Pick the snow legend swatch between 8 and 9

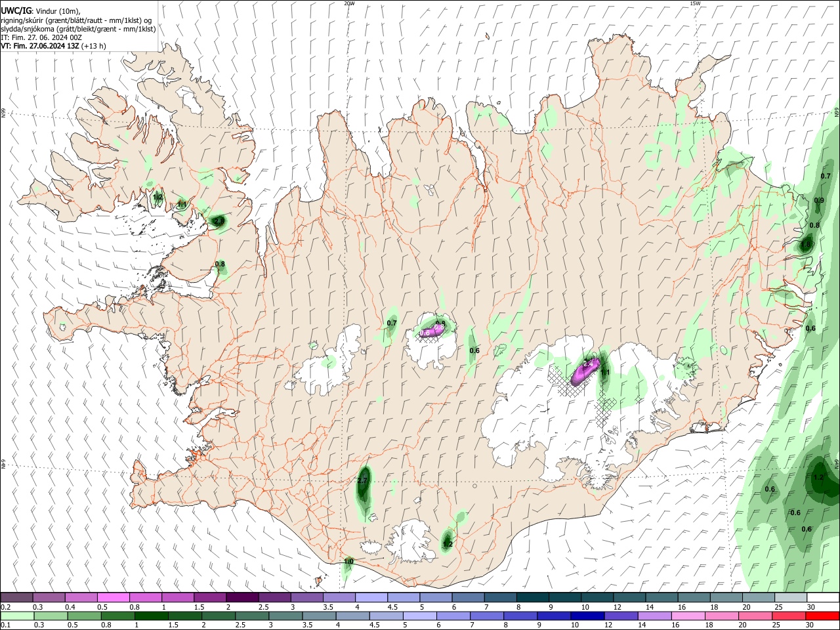tap(532, 597)
